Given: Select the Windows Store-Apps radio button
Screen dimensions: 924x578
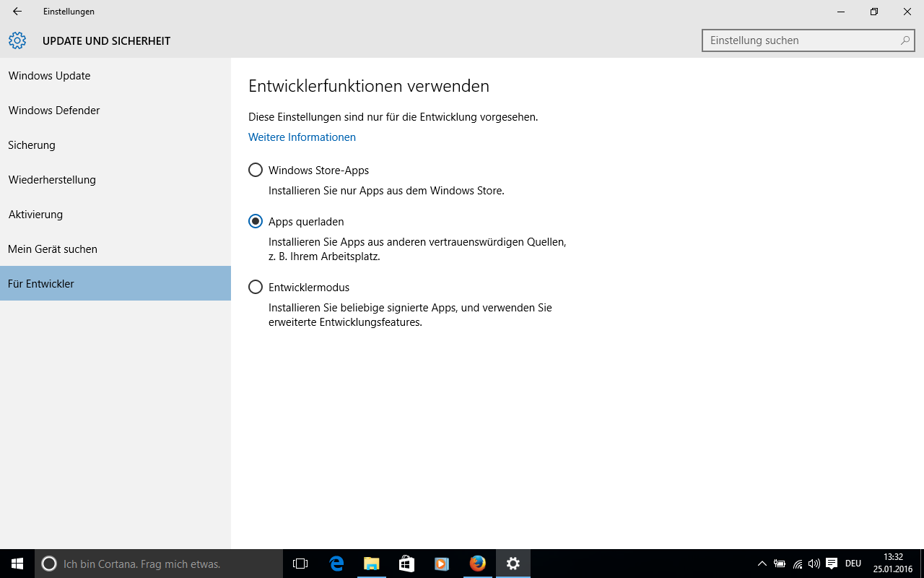Looking at the screenshot, I should pyautogui.click(x=256, y=171).
